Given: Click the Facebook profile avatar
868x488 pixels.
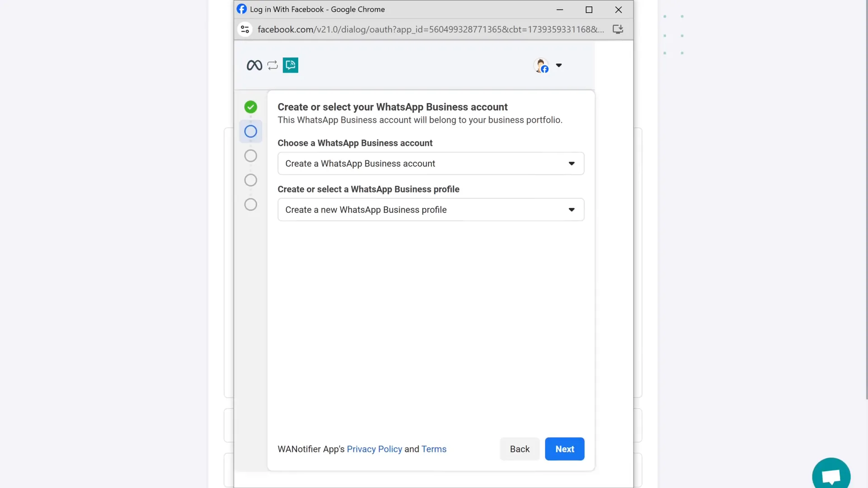Looking at the screenshot, I should click(541, 66).
